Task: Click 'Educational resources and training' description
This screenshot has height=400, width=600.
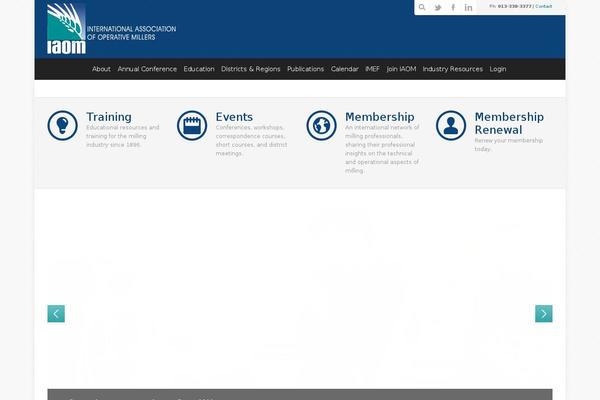Action: coord(122,136)
